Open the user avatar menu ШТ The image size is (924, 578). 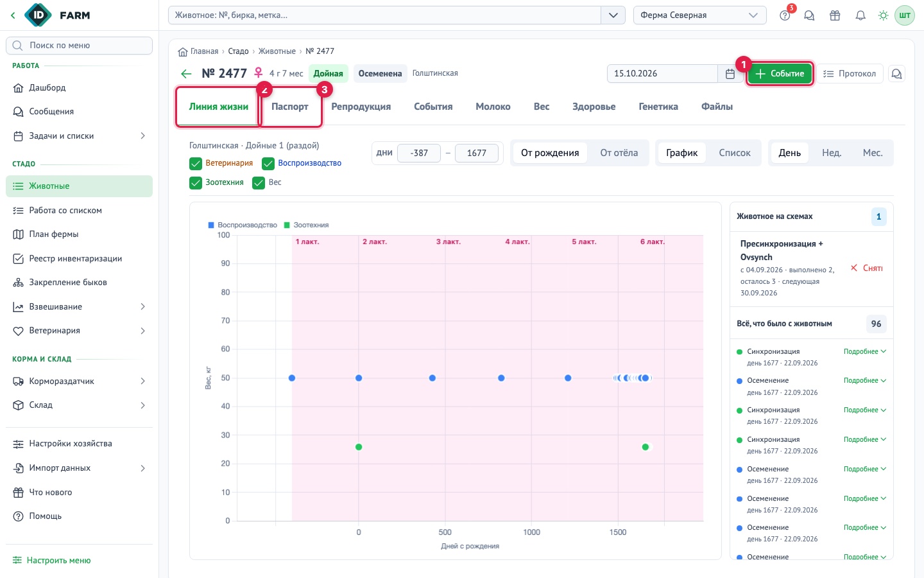click(905, 15)
